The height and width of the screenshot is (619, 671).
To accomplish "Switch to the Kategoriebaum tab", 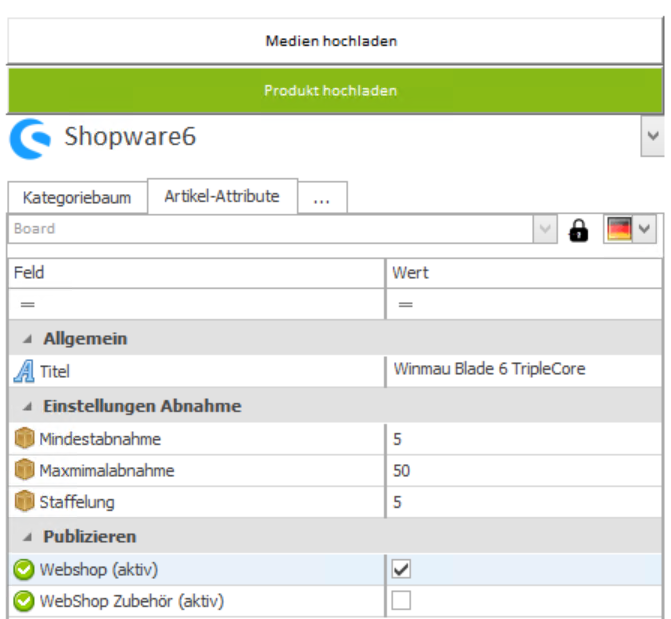I will tap(77, 197).
